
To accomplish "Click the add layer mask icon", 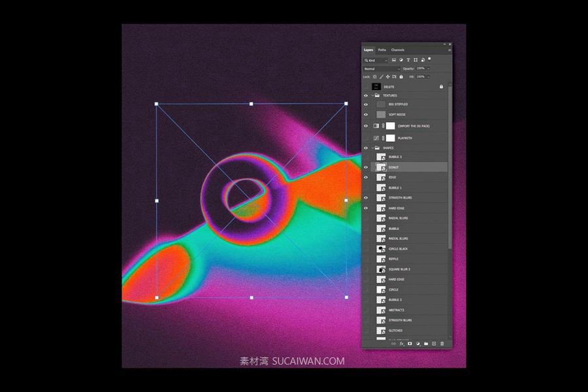I will (x=410, y=344).
